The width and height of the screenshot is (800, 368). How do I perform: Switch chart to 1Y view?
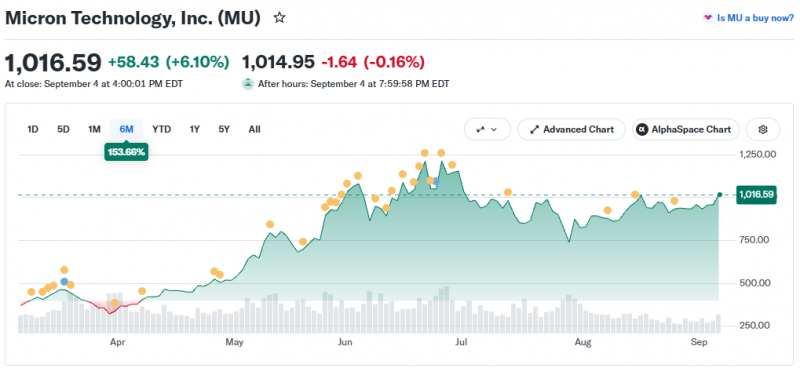[x=194, y=130]
